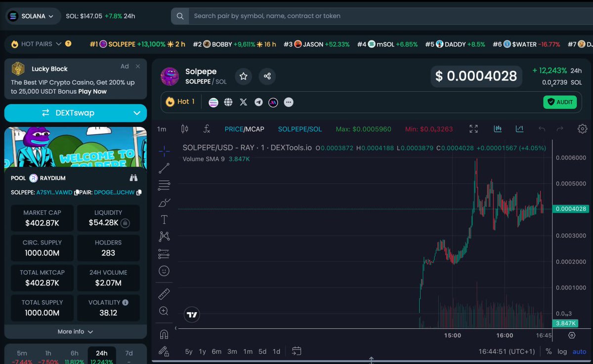Share the Solpepe pair page
The image size is (593, 364).
point(267,76)
